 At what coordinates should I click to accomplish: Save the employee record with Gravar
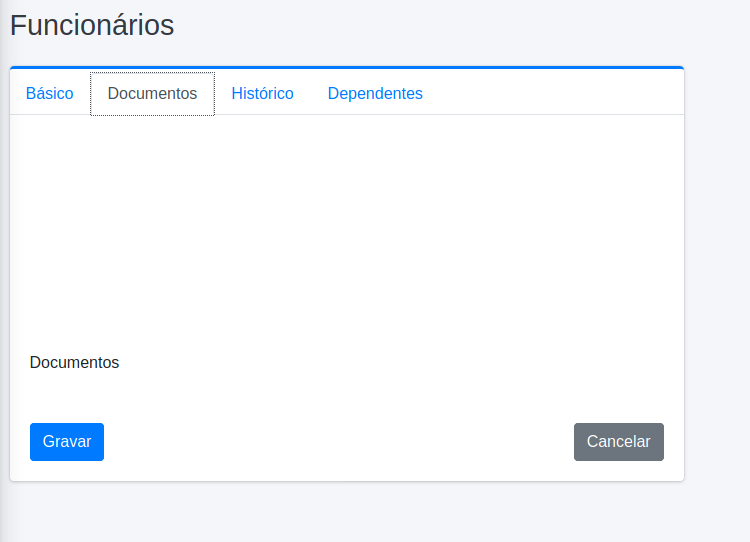click(x=67, y=442)
